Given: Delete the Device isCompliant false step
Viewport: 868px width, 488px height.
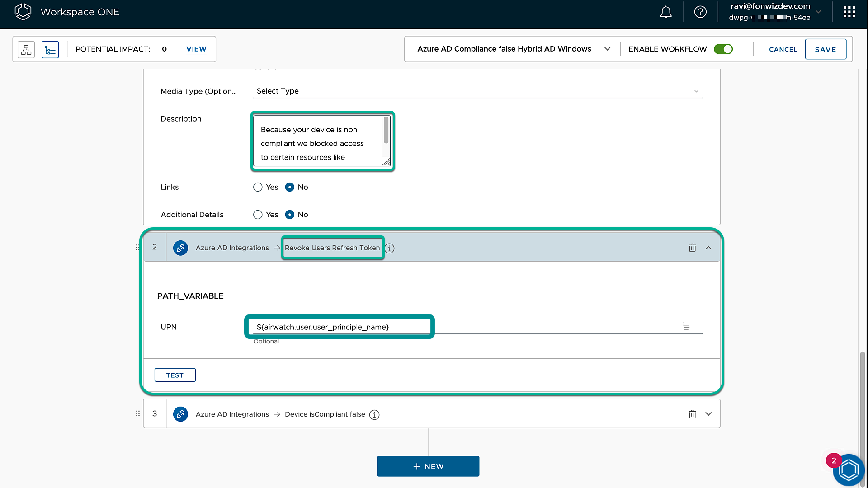Looking at the screenshot, I should tap(692, 414).
